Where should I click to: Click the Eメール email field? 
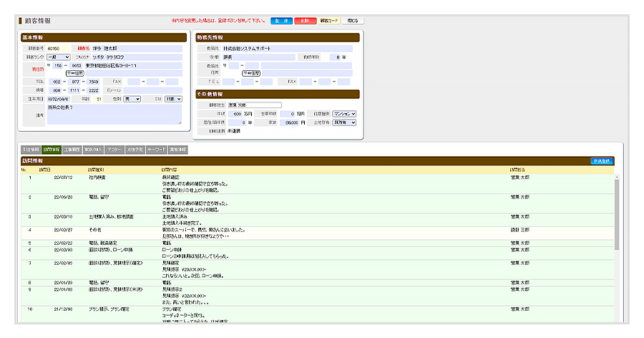(153, 90)
